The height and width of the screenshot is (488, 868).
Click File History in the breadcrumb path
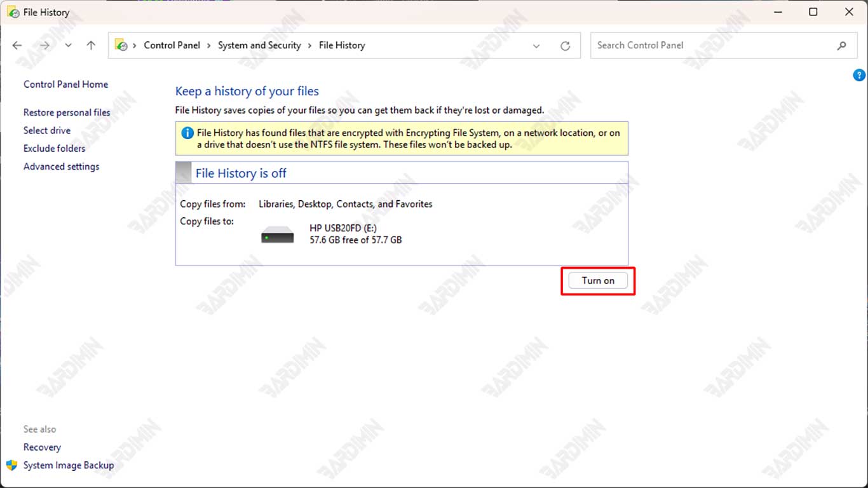(342, 45)
